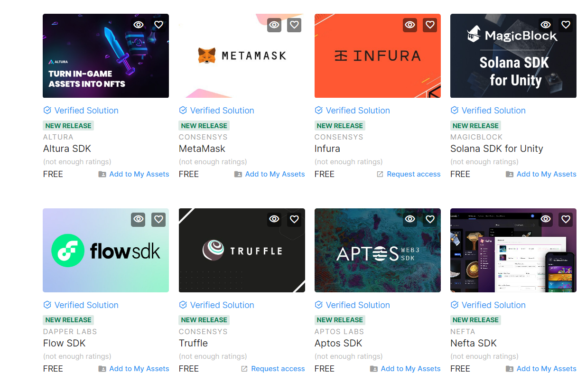Open publisher APTOS LABS
Viewport: 586px width, 392px height.
[x=339, y=332]
